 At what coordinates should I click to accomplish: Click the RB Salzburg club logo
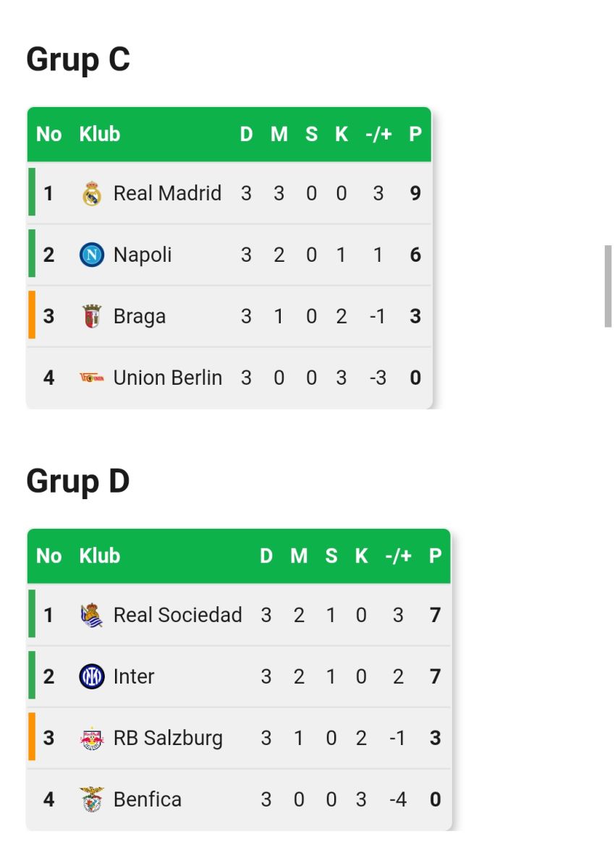[x=92, y=738]
